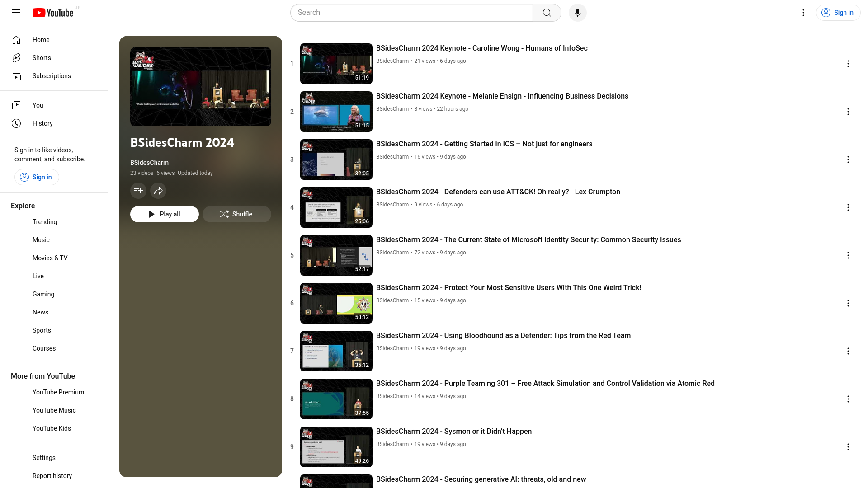868x488 pixels.
Task: Open the hamburger guide menu
Action: pos(16,13)
